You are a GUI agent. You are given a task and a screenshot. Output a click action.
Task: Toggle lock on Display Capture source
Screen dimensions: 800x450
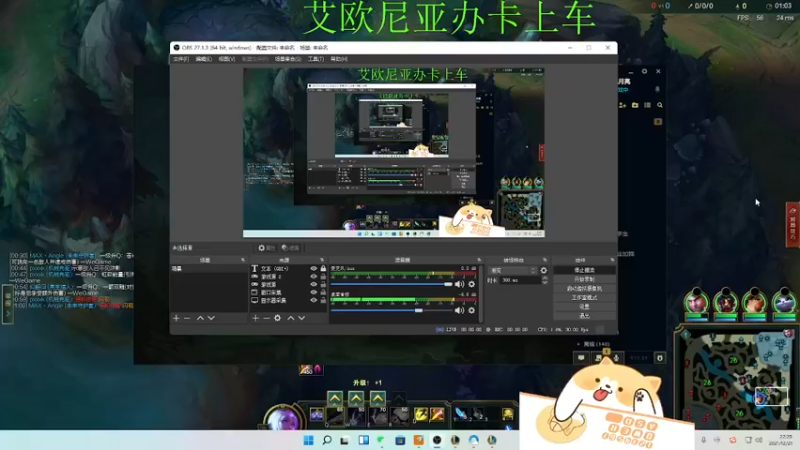click(x=323, y=301)
